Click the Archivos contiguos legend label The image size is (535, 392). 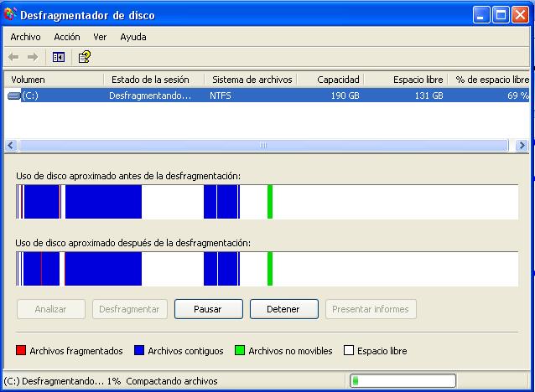point(185,351)
